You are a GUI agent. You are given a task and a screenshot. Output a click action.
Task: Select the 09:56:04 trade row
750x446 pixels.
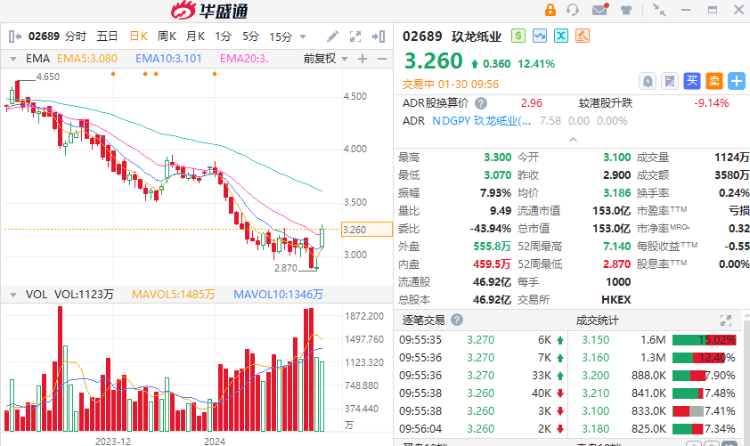click(x=482, y=429)
